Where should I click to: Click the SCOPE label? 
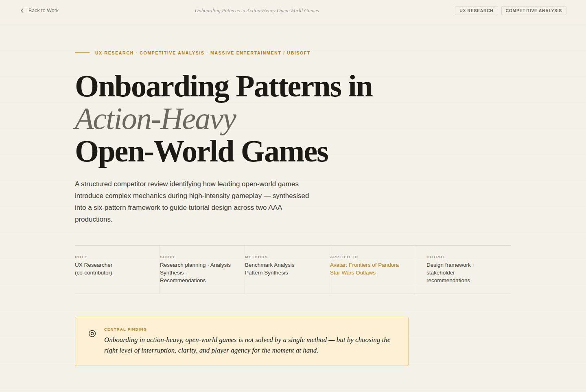pos(168,257)
